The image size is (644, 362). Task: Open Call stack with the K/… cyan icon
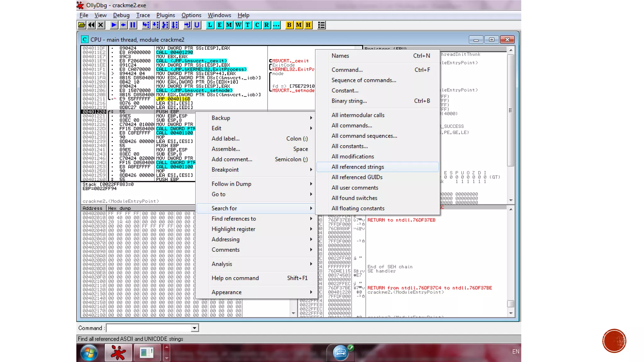pyautogui.click(x=276, y=25)
